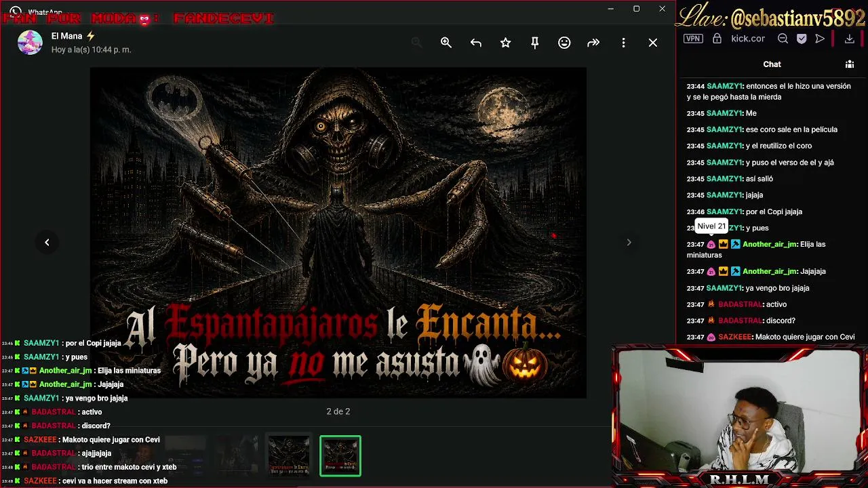Click BADASTRAL on the 'discord?' sidebar message
The height and width of the screenshot is (488, 868).
coord(741,321)
